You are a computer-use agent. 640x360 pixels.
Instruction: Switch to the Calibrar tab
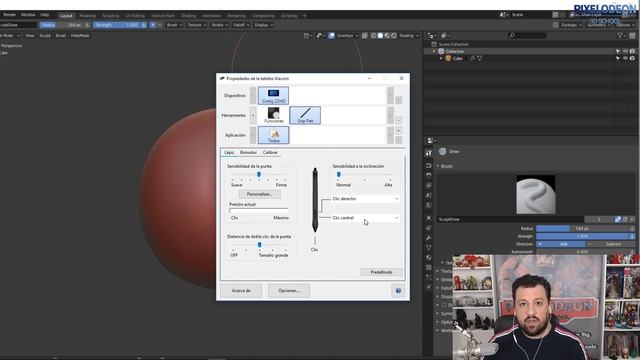[x=270, y=152]
